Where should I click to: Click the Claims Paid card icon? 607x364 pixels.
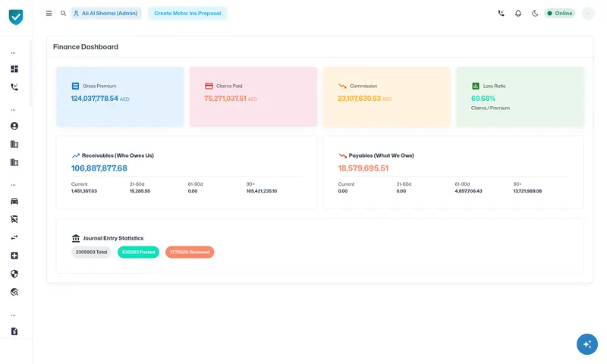click(x=209, y=86)
